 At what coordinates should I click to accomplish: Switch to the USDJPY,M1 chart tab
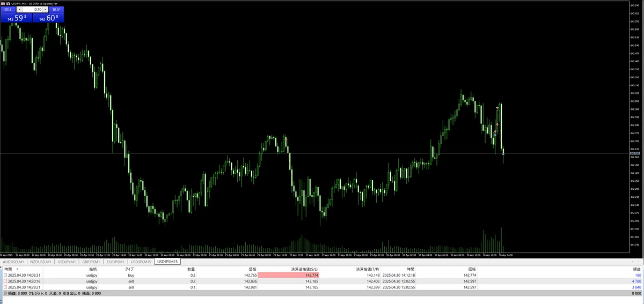[68, 262]
